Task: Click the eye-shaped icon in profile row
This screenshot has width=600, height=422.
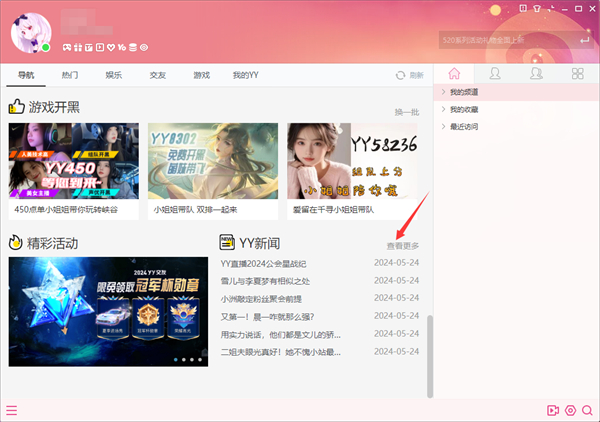Action: pyautogui.click(x=144, y=47)
